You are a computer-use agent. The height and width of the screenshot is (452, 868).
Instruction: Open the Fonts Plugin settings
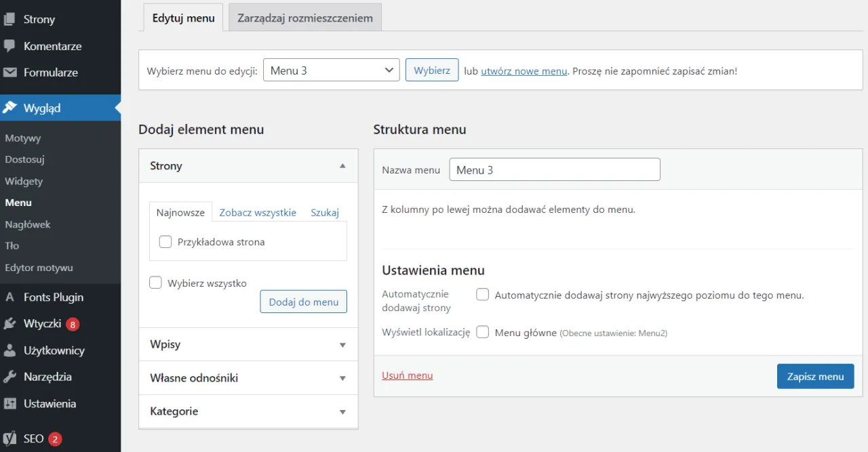point(54,297)
